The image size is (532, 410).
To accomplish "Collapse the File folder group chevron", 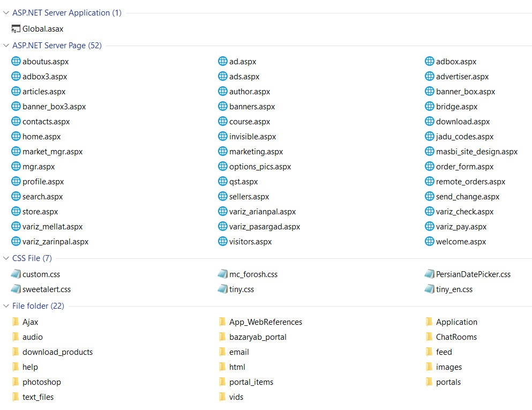I will click(6, 306).
